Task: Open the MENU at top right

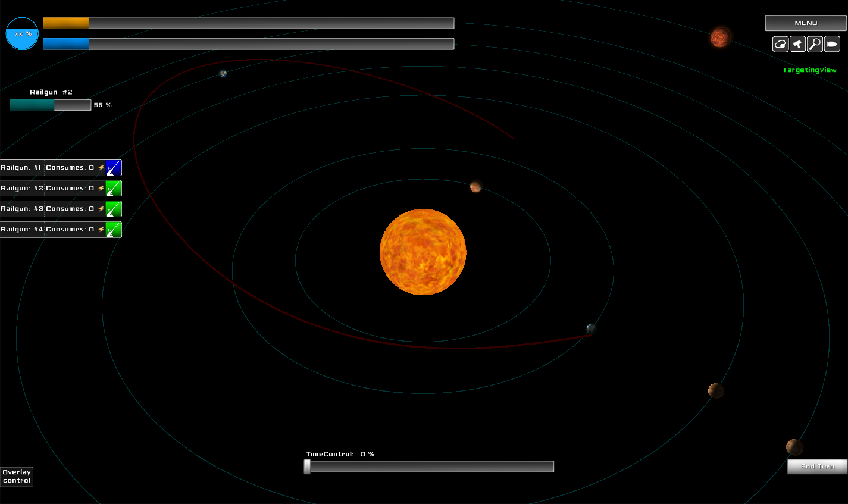Action: [805, 23]
